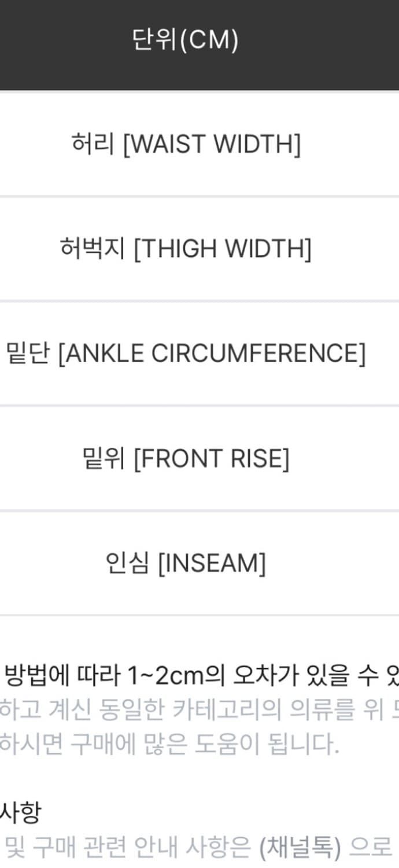Image resolution: width=399 pixels, height=868 pixels.
Task: Click the words 방법에 따라 in the note
Action: click(x=61, y=676)
